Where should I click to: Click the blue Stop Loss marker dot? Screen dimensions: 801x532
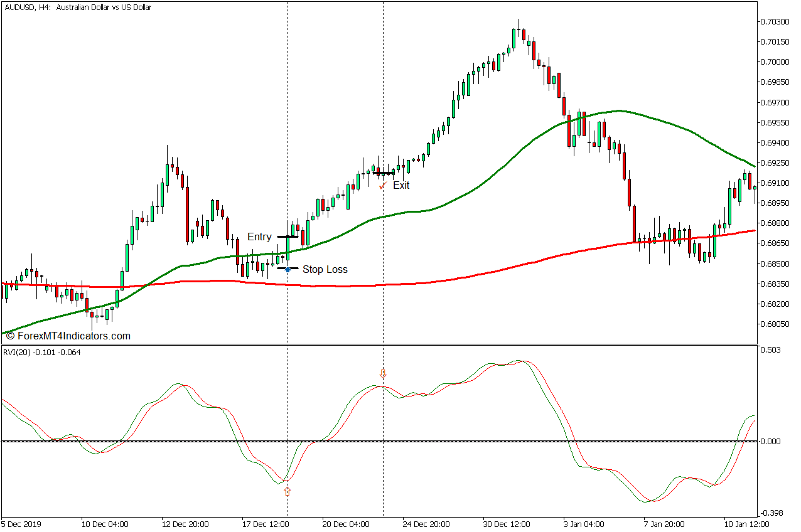click(x=288, y=269)
